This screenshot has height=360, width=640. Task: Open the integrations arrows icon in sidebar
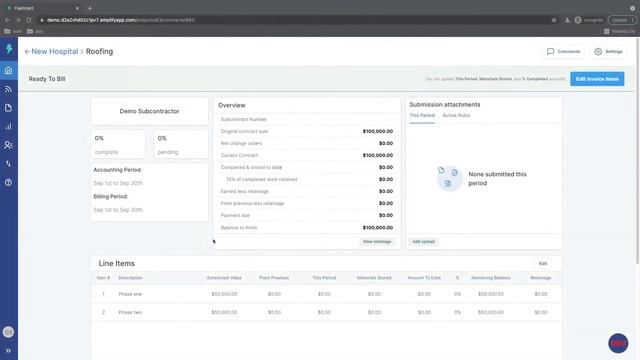point(9,164)
